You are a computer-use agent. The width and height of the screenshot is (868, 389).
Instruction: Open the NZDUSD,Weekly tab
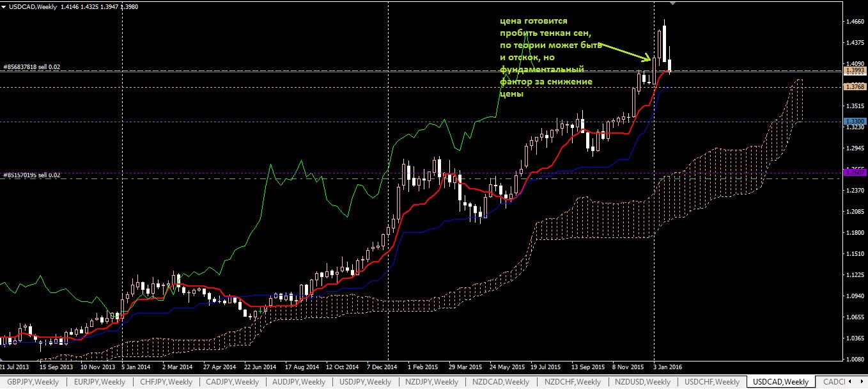point(642,382)
